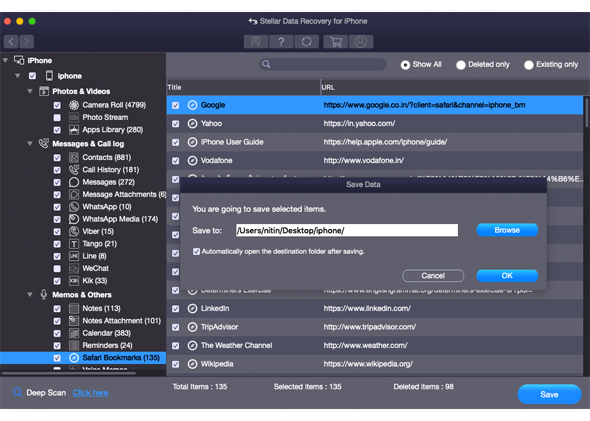This screenshot has height=421, width=590.
Task: Select the Line (8) icon
Action: (x=74, y=256)
